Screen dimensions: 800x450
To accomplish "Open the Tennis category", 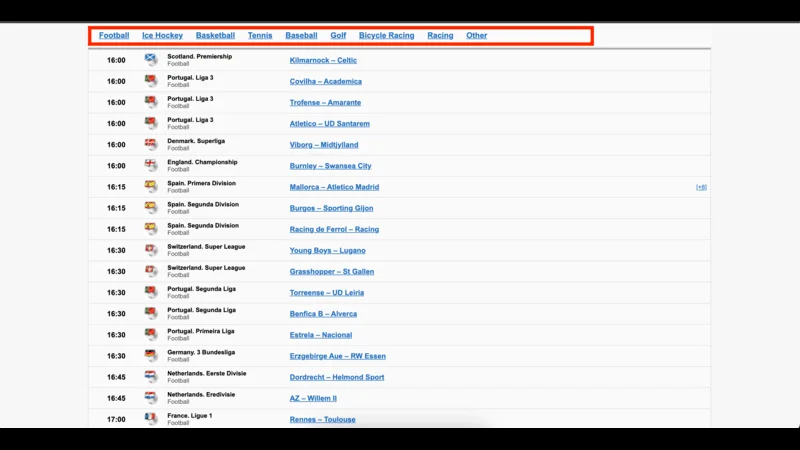I will tap(260, 36).
